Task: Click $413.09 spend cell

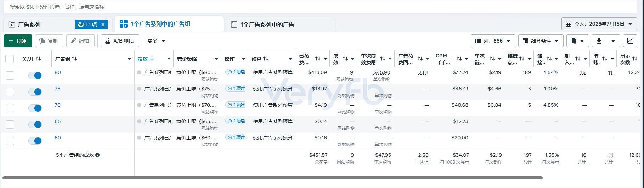Action: click(317, 72)
